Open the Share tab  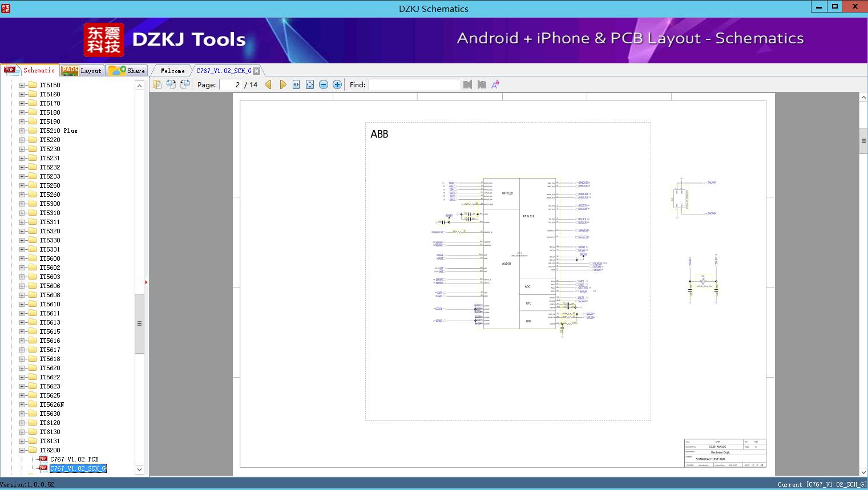[127, 71]
